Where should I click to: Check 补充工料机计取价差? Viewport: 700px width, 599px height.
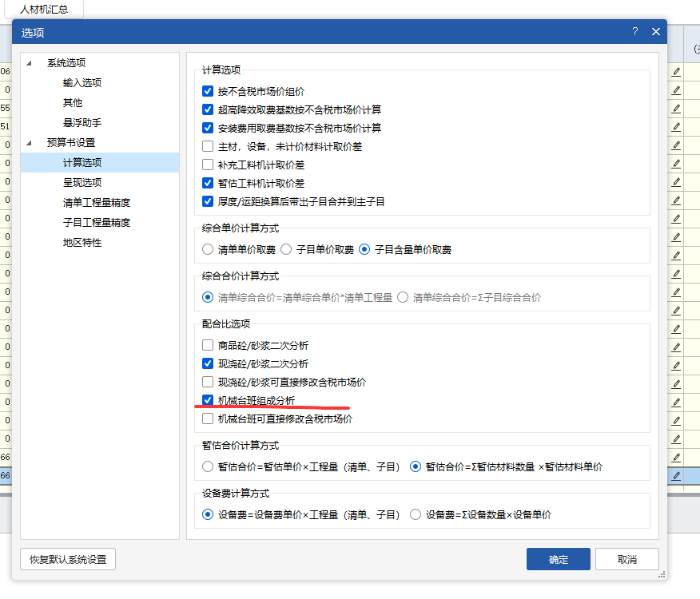207,164
